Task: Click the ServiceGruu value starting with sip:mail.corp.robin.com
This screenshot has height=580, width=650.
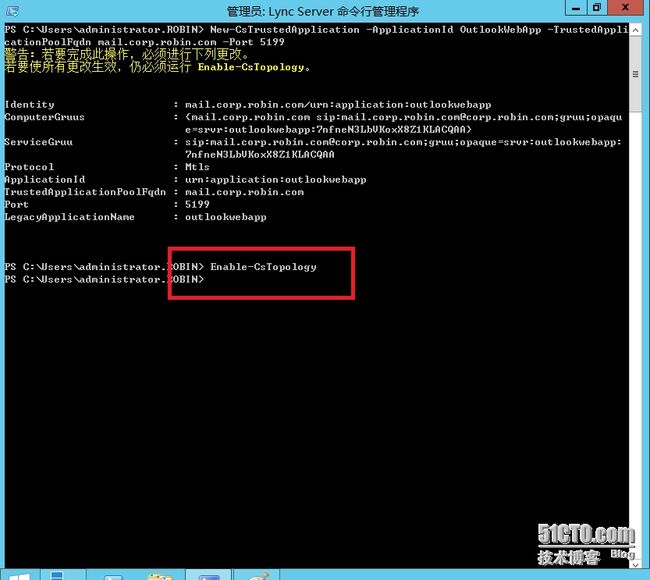Action: click(x=403, y=148)
